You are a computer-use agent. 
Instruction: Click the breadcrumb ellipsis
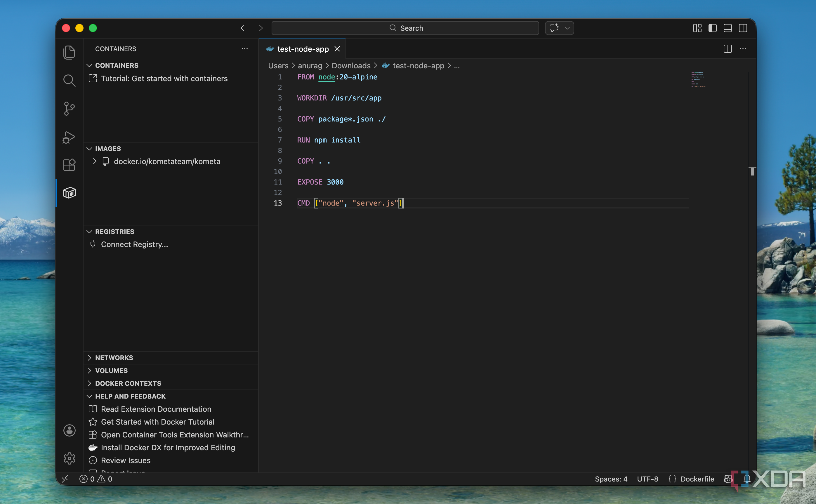point(457,66)
